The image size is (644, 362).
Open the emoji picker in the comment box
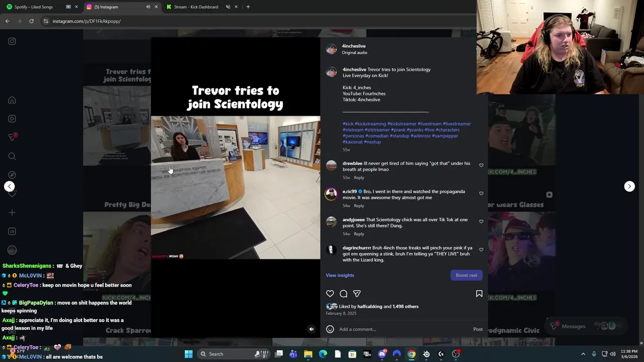(x=330, y=329)
